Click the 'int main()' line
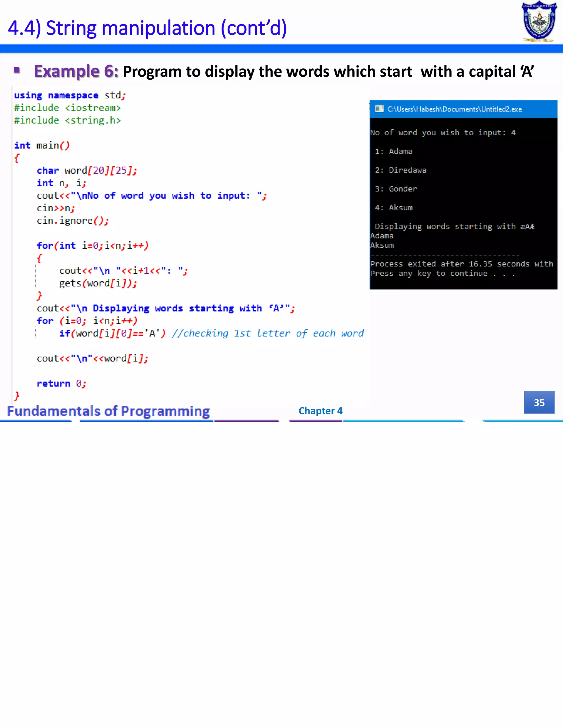This screenshot has height=728, width=563. 42,146
